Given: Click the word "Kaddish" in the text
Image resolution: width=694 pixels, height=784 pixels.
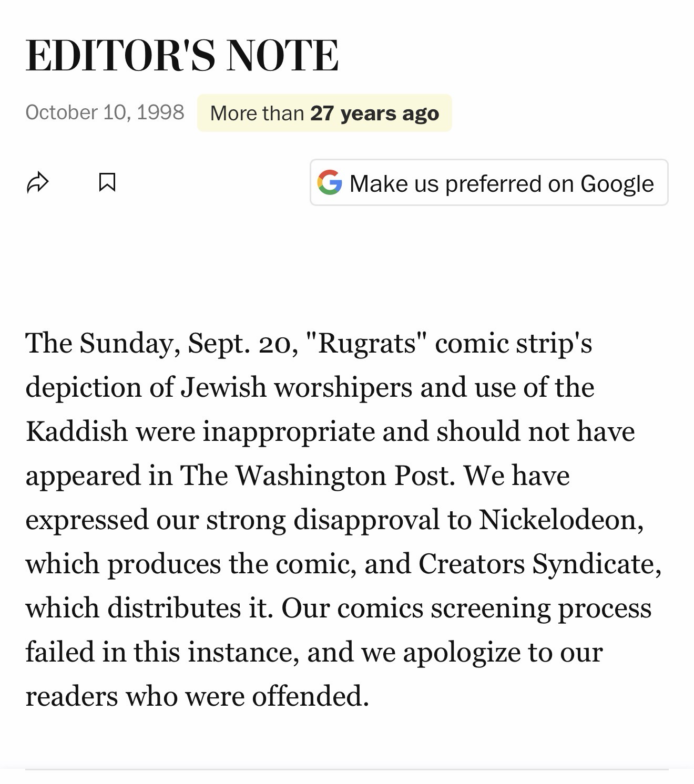Looking at the screenshot, I should pyautogui.click(x=77, y=432).
